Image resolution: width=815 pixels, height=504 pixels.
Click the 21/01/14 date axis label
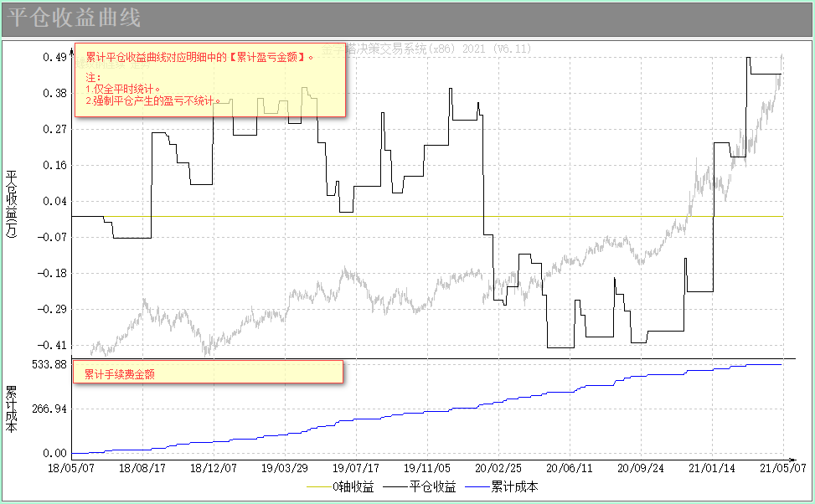[x=712, y=468]
